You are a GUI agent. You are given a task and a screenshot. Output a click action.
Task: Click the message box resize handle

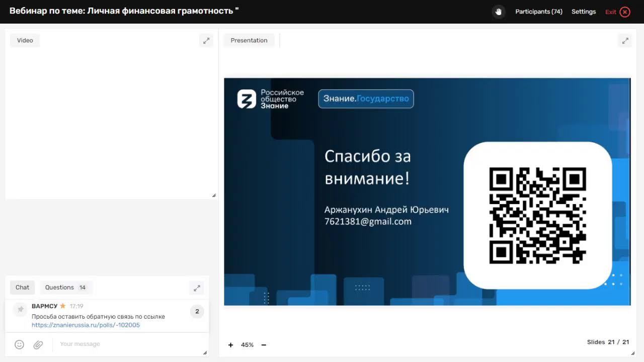point(205,352)
